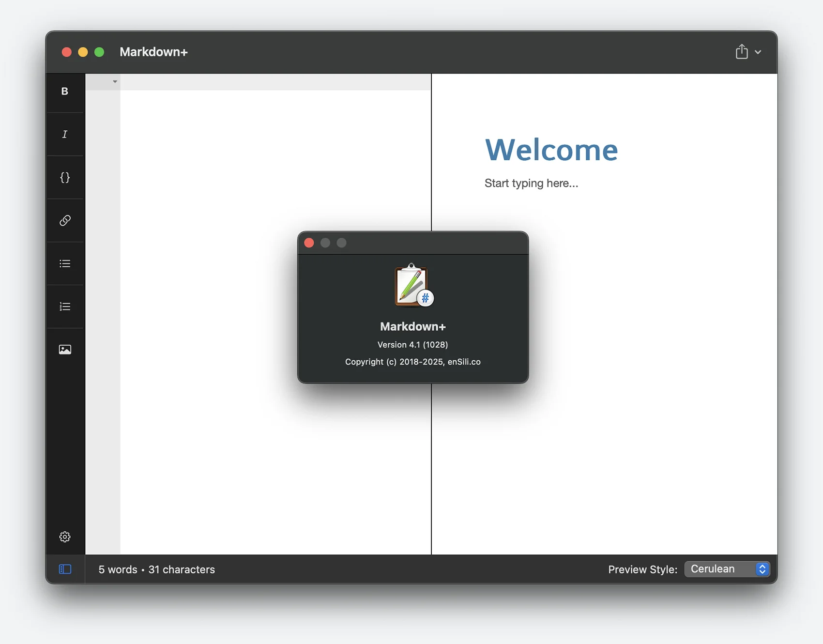Open the share icon in title bar
This screenshot has height=644, width=823.
coord(742,52)
